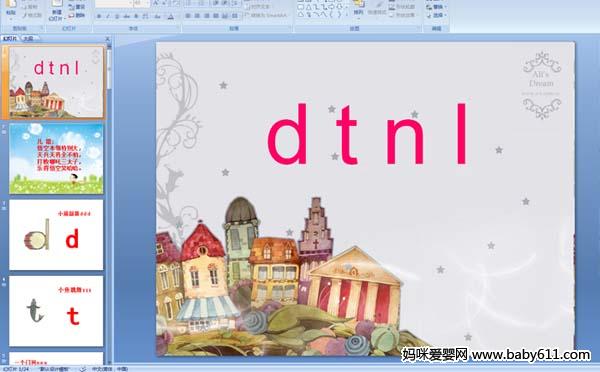Align text to the left

188,16
